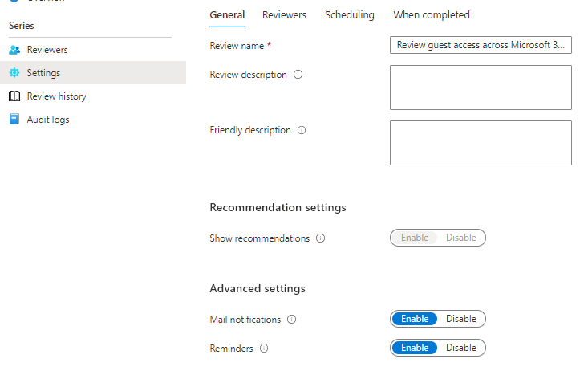Click info icon beside Reminders
588x371 pixels.
[x=264, y=349]
